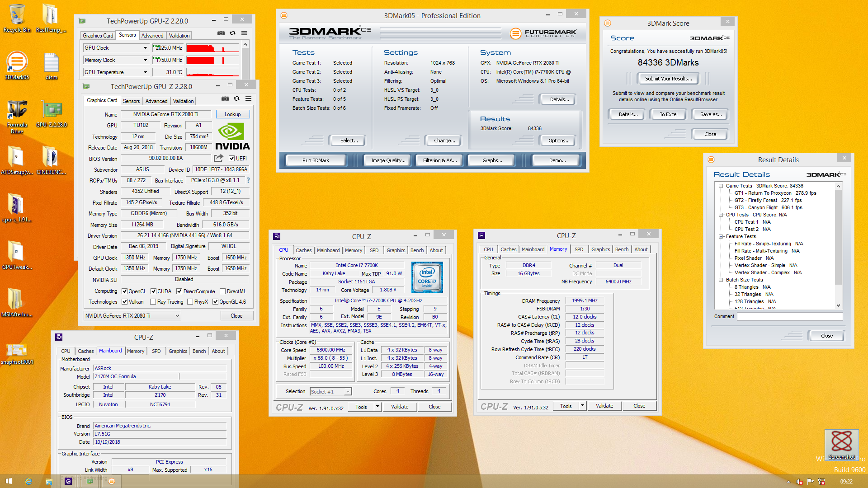
Task: Open the AFDSetup desktop folder icon
Action: point(17,160)
